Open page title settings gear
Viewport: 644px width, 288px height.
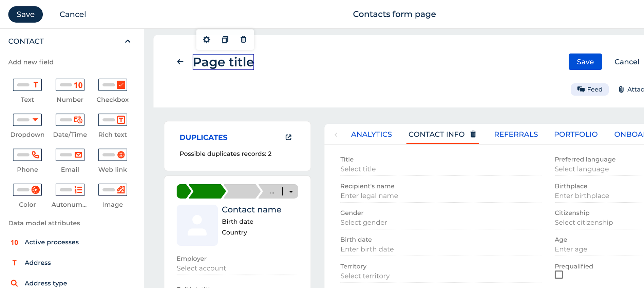pyautogui.click(x=206, y=40)
